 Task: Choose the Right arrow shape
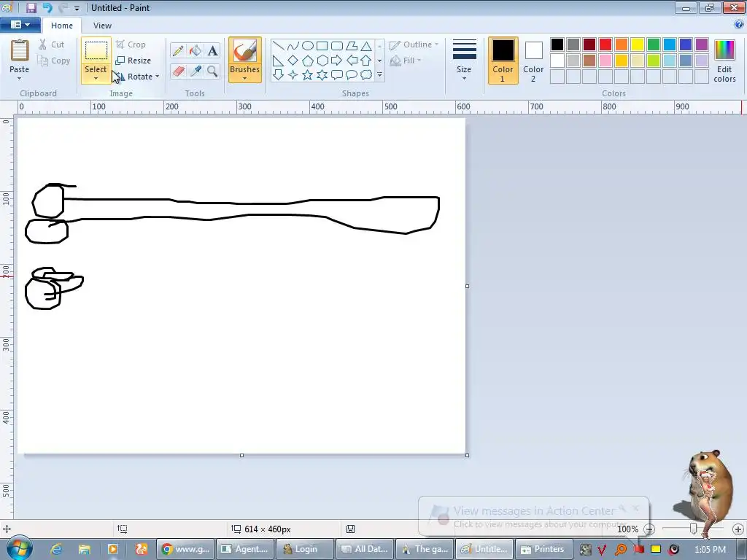tap(337, 61)
